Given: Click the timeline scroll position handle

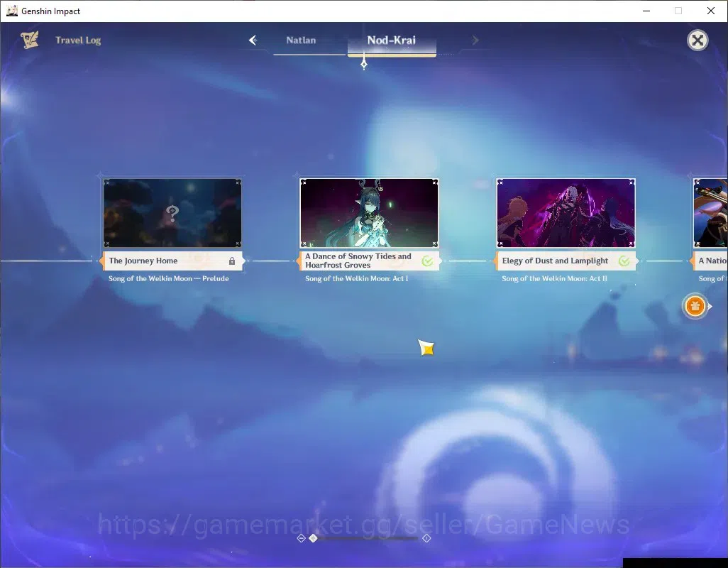Looking at the screenshot, I should [x=314, y=538].
